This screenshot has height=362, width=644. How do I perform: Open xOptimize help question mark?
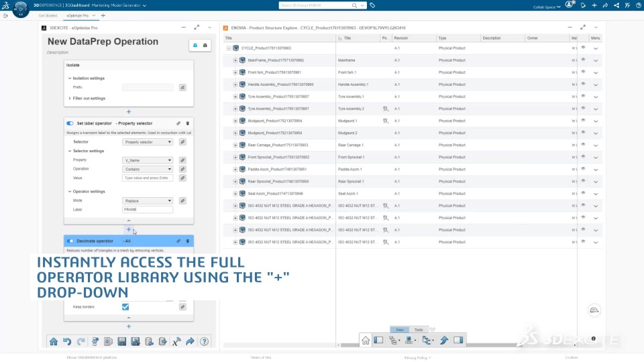click(x=204, y=341)
